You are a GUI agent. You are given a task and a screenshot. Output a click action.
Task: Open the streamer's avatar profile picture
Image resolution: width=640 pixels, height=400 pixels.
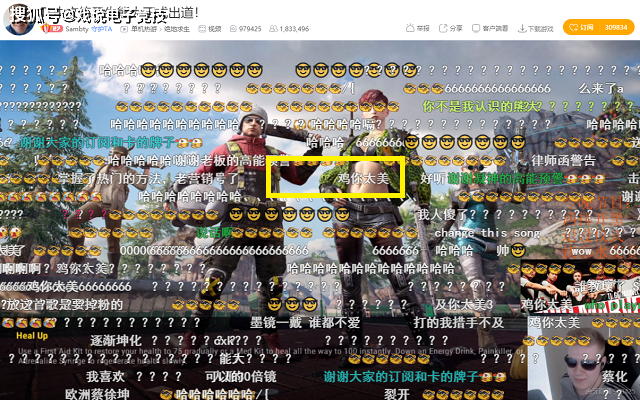19,20
